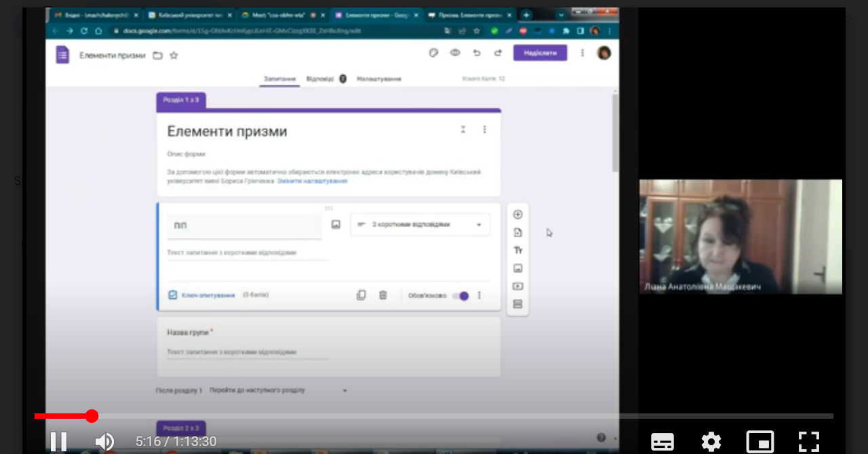
Task: Collapse section 1 with the arrows icon
Action: coord(463,129)
